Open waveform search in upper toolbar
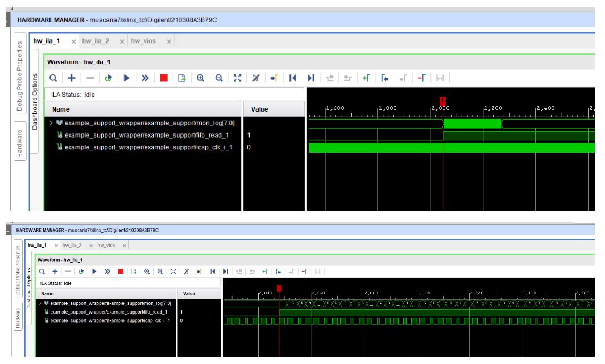This screenshot has width=605, height=364. pyautogui.click(x=54, y=78)
